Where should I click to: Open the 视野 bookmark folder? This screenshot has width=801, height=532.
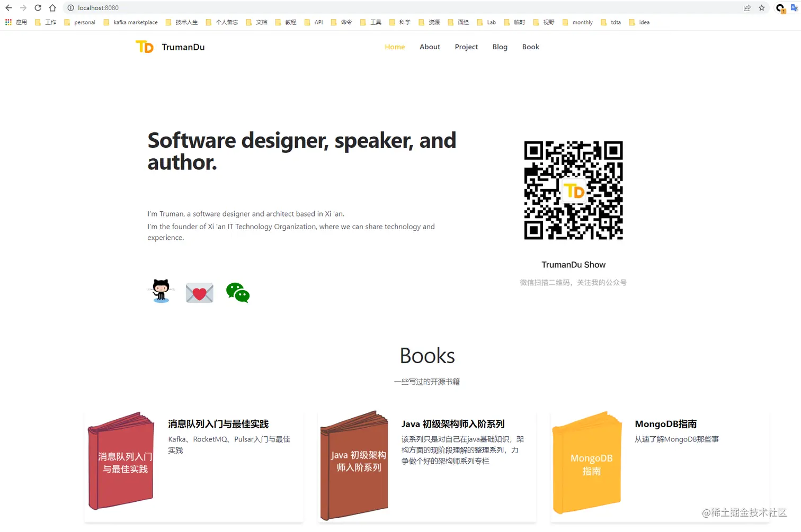544,22
